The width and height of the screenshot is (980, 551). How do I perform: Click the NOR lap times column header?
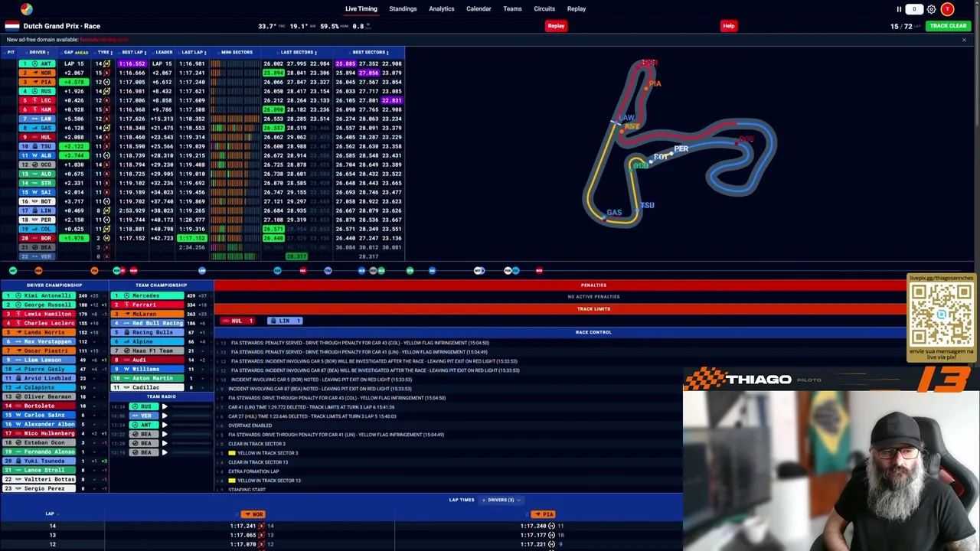(252, 514)
